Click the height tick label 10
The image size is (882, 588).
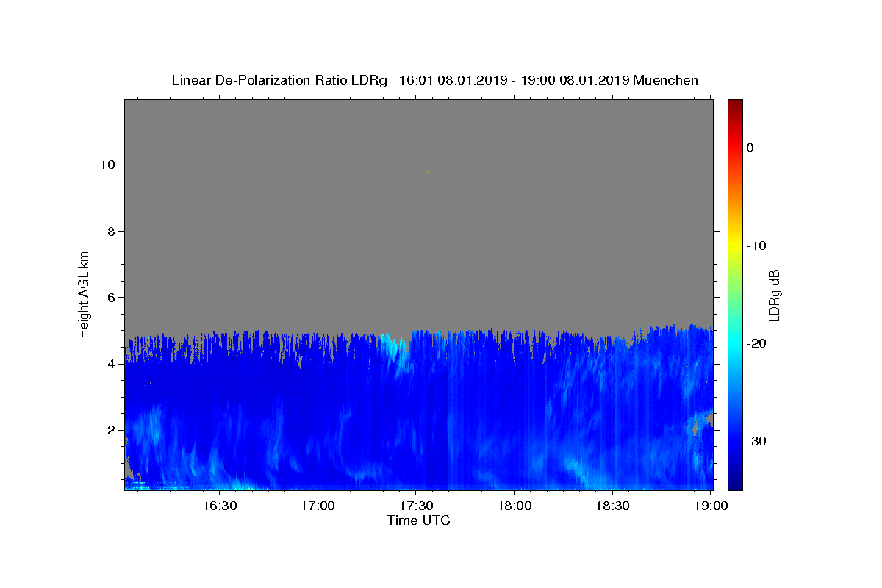[109, 165]
